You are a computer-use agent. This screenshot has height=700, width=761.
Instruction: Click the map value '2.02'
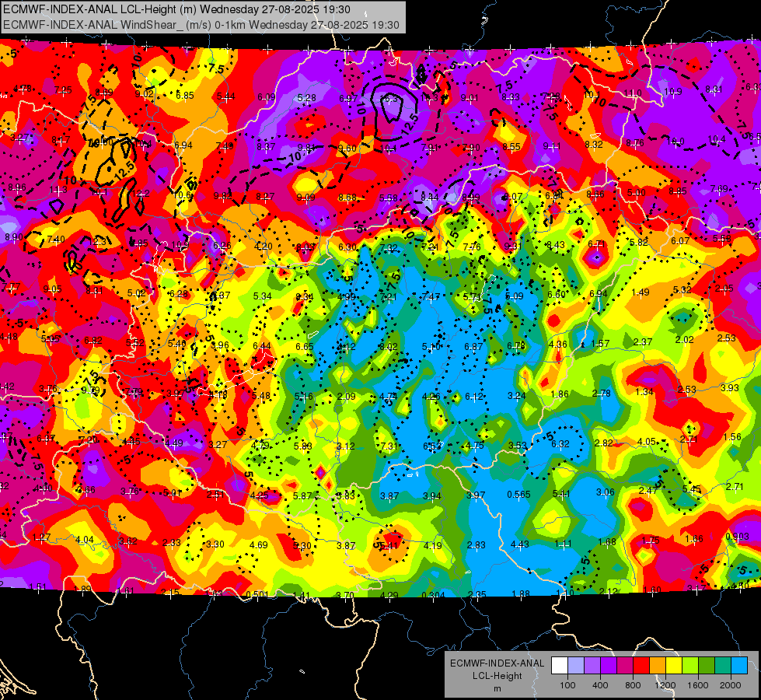(x=684, y=340)
